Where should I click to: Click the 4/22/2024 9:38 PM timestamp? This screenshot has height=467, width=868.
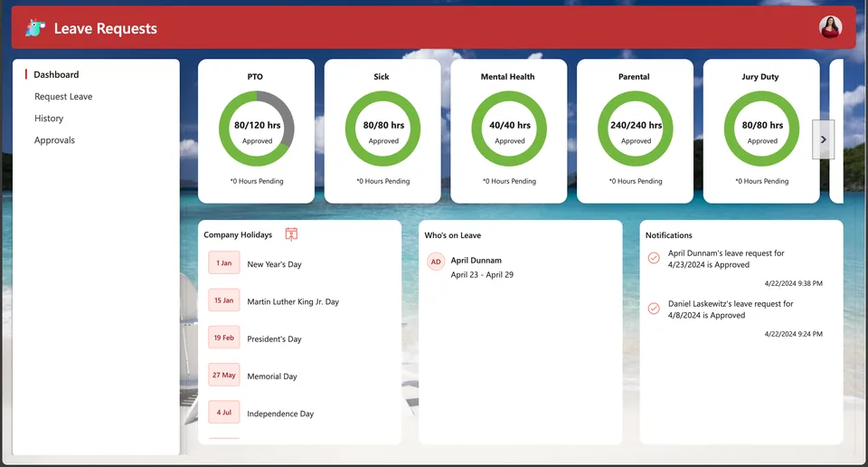pyautogui.click(x=793, y=283)
